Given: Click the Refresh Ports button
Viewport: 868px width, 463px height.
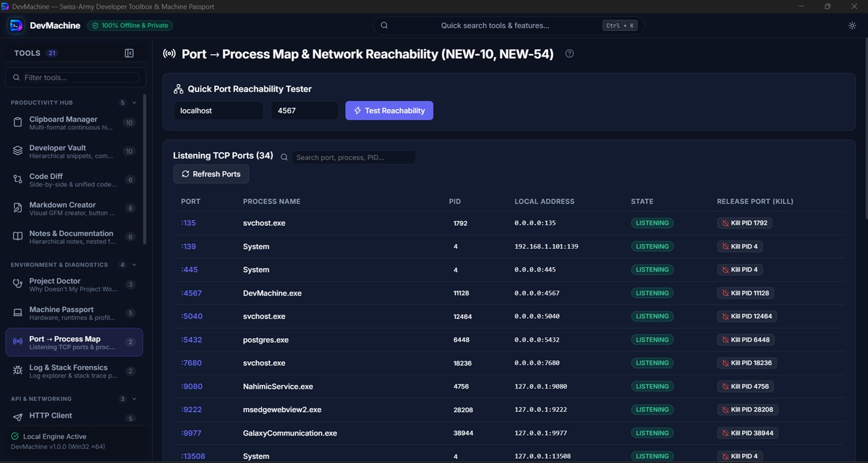Looking at the screenshot, I should (211, 174).
